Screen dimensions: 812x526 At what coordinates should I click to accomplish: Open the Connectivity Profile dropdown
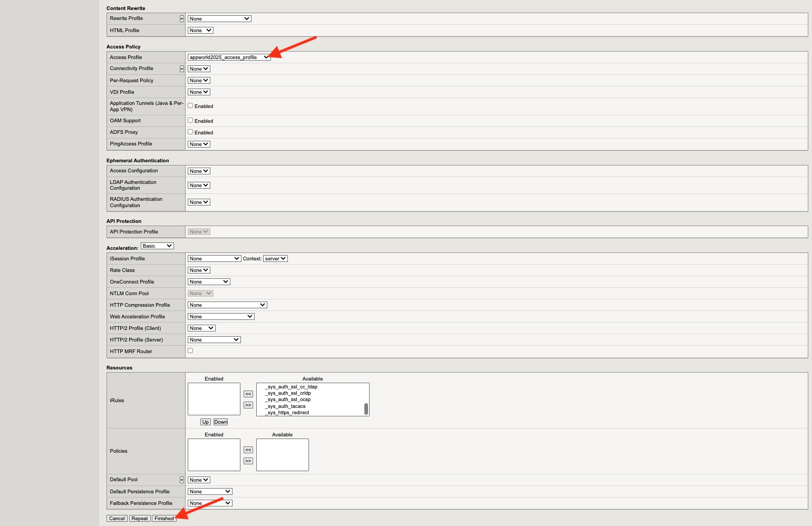pos(199,69)
